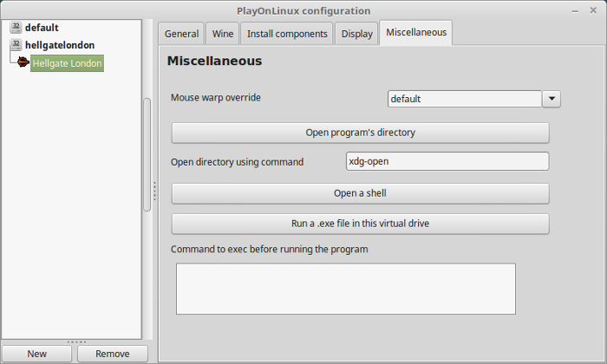Switch to the General tab
This screenshot has width=607, height=364.
tap(181, 34)
